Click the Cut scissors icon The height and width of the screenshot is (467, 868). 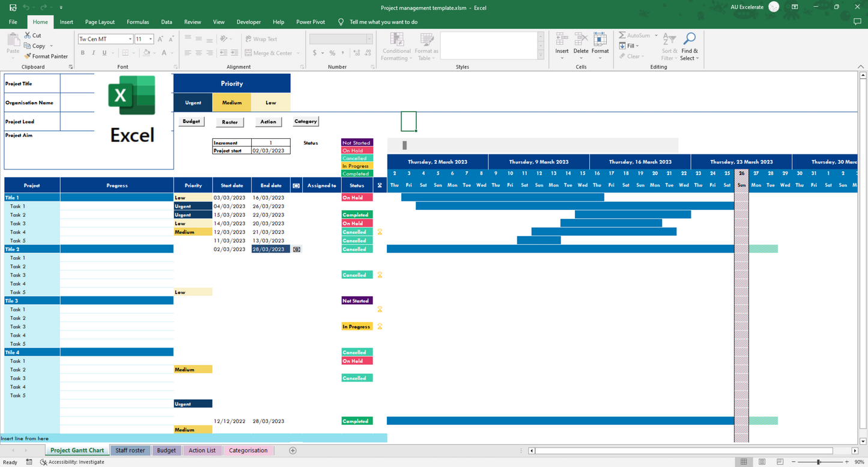tap(28, 35)
